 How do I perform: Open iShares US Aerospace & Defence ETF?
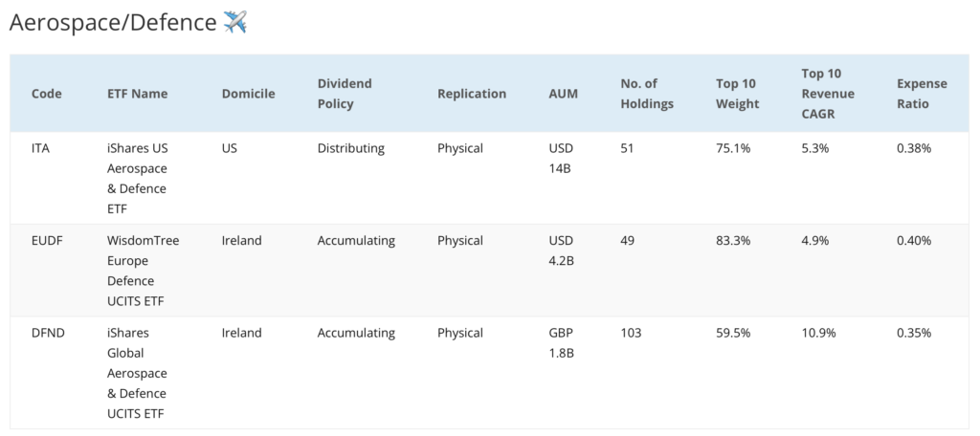click(x=138, y=179)
